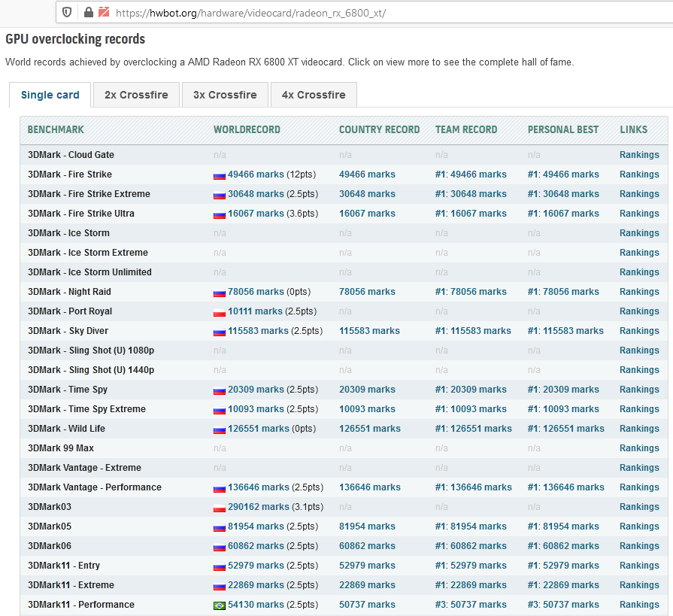673x616 pixels.
Task: Open team record #1: 136646 marks
Action: click(474, 487)
